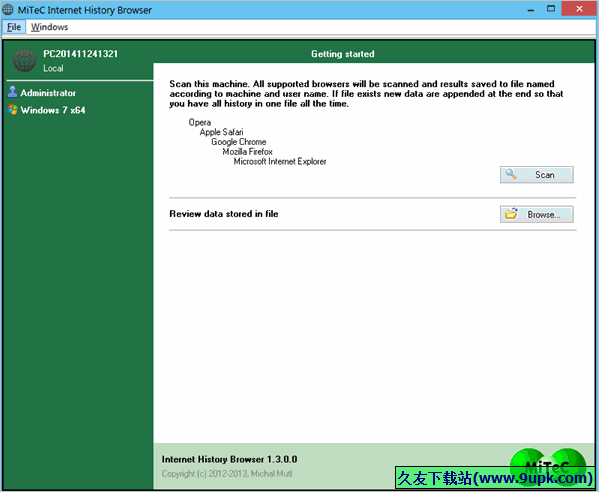Click the Scan button
The image size is (599, 492).
tap(536, 175)
